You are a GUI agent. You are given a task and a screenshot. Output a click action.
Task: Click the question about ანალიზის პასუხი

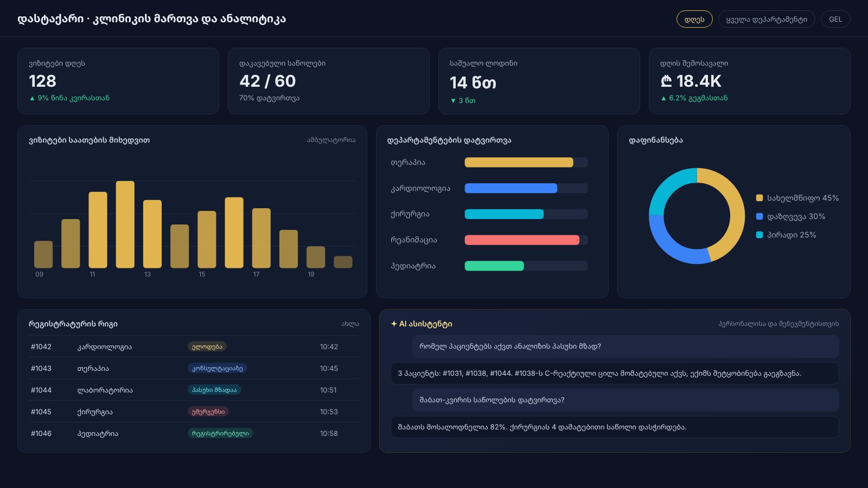tap(626, 346)
